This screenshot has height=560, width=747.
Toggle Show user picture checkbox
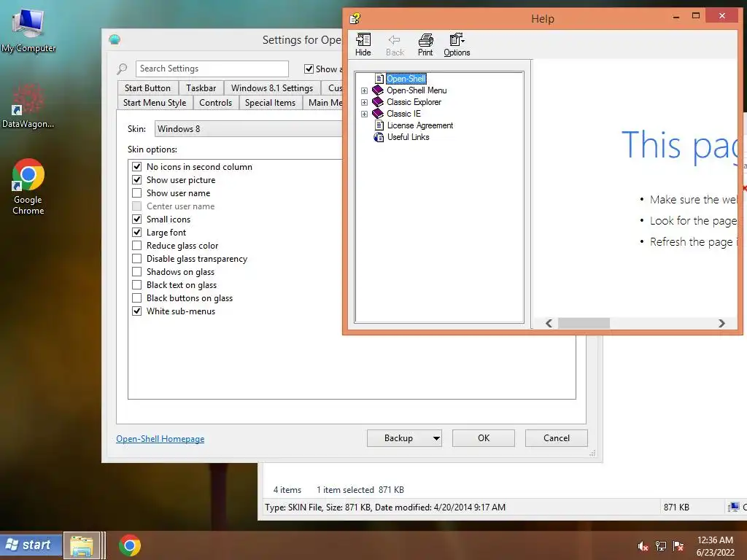coord(136,180)
